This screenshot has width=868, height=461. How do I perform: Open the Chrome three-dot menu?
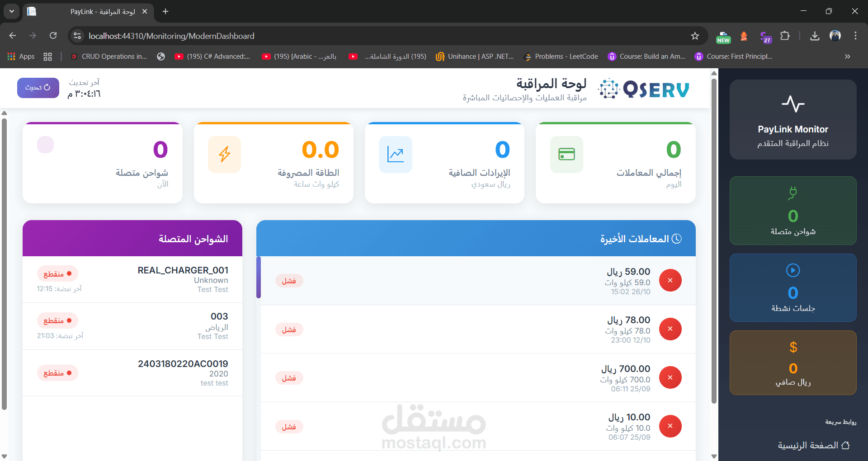coord(855,36)
